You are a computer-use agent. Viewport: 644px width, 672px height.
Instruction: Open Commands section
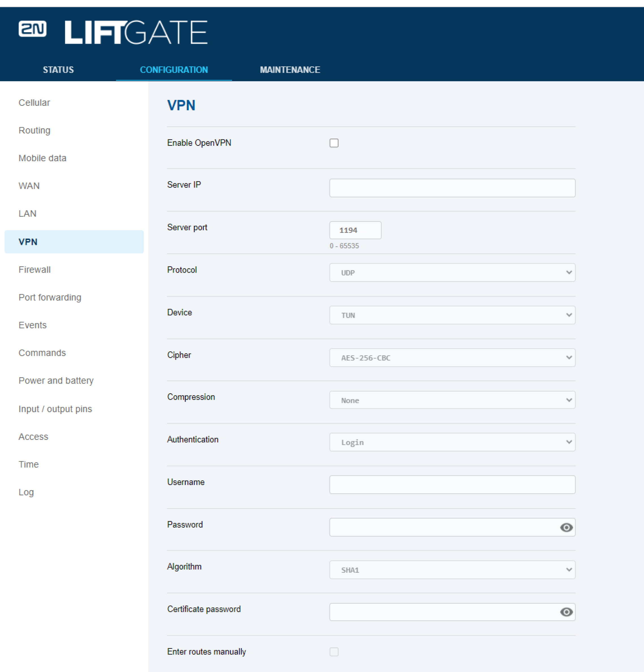tap(42, 353)
